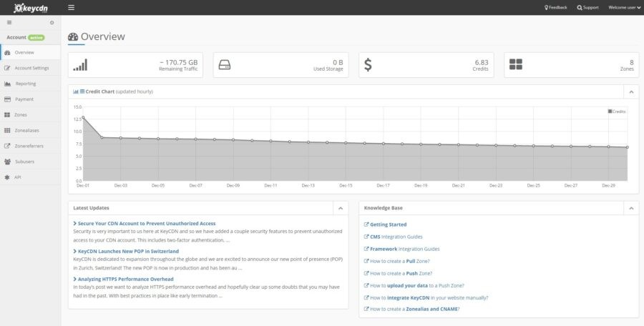Open the API section

pyautogui.click(x=30, y=177)
